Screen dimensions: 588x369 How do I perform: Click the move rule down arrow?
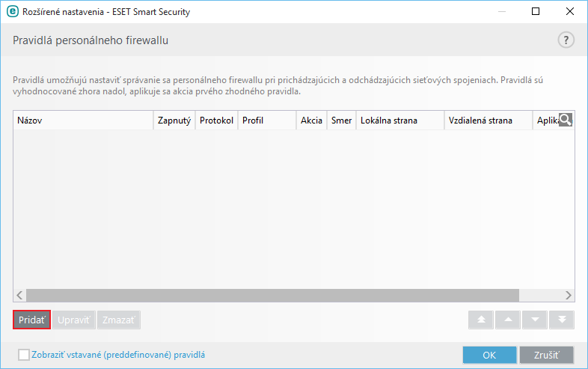(x=534, y=320)
